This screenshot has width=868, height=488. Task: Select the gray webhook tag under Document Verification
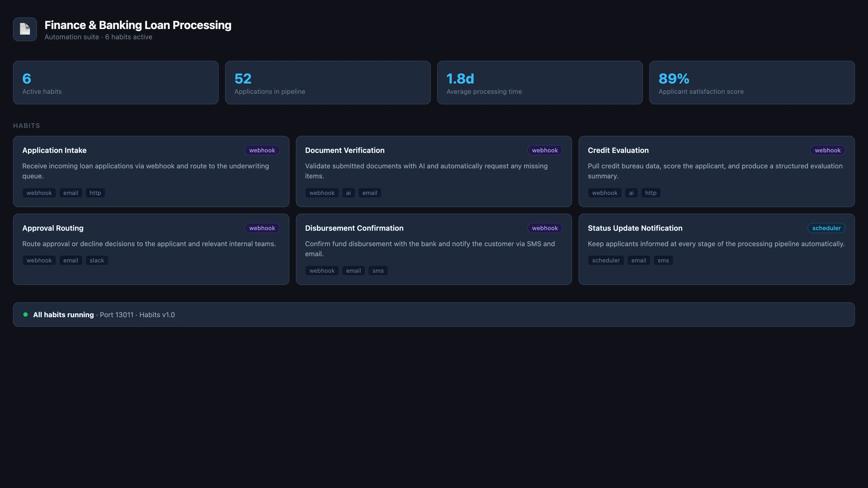pyautogui.click(x=322, y=193)
